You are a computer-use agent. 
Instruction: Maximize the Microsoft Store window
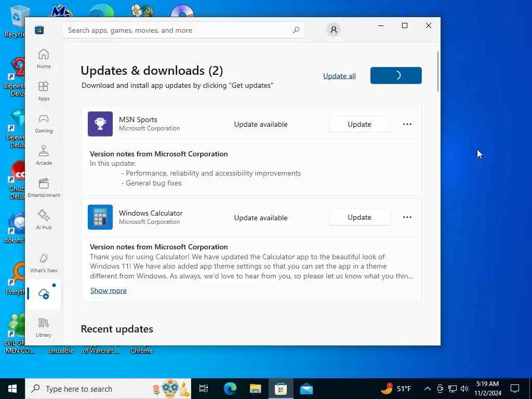click(x=404, y=25)
